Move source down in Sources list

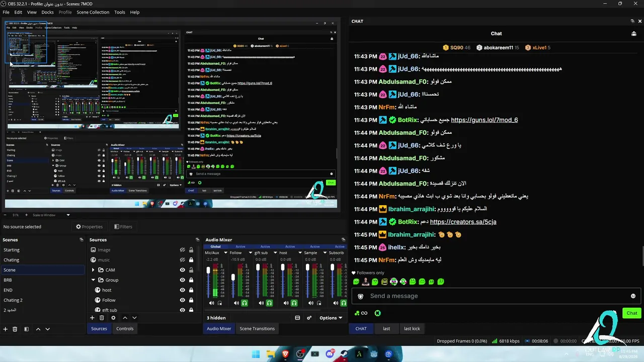click(134, 318)
